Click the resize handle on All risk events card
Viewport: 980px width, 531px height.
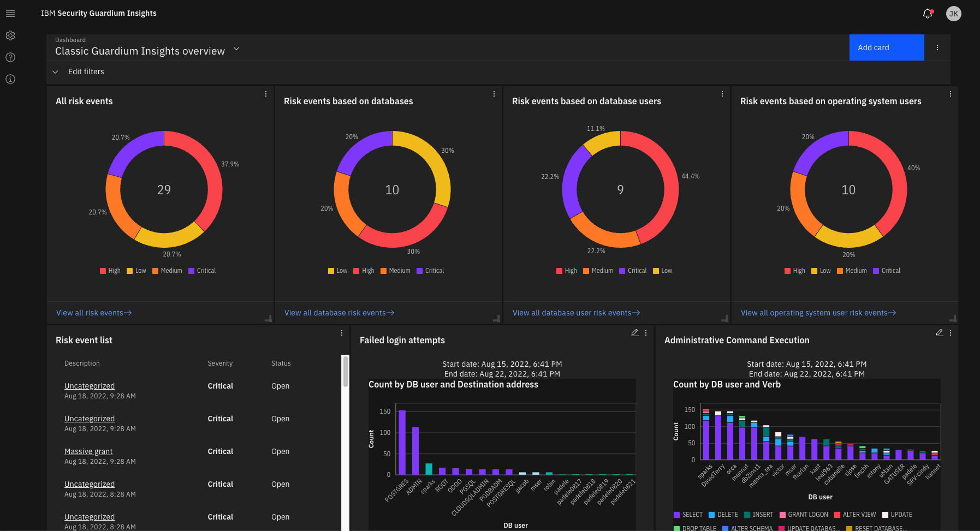(x=269, y=318)
